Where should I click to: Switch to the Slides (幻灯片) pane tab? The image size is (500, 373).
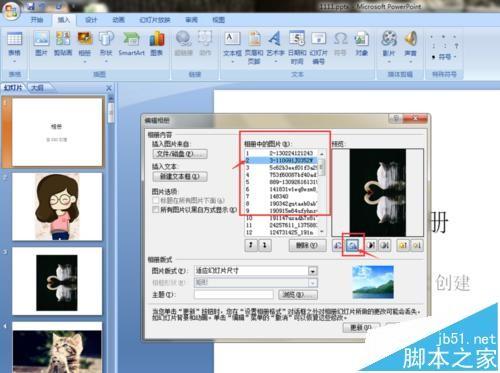pyautogui.click(x=13, y=88)
